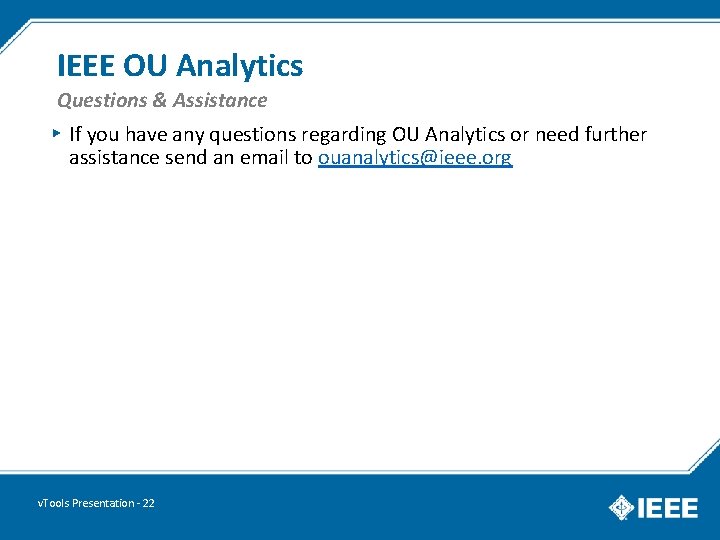
Task: Click the words need further in bullet text
Action: click(591, 134)
